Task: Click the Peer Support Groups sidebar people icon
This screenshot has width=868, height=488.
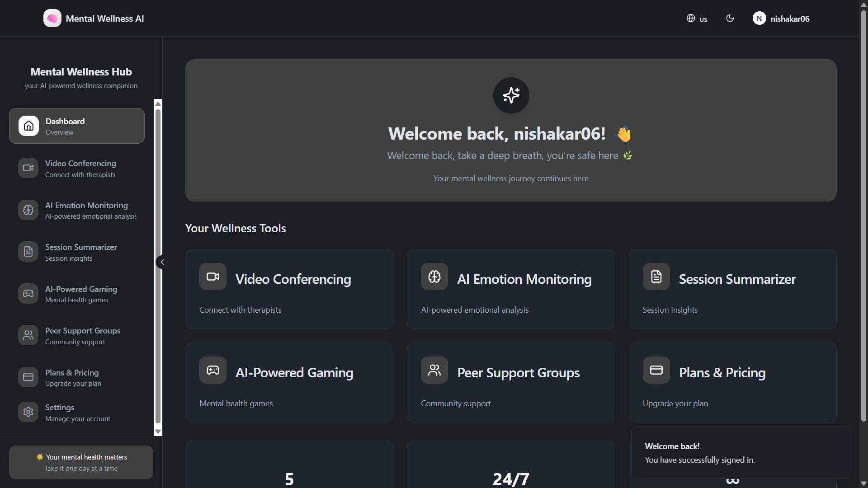Action: tap(28, 335)
